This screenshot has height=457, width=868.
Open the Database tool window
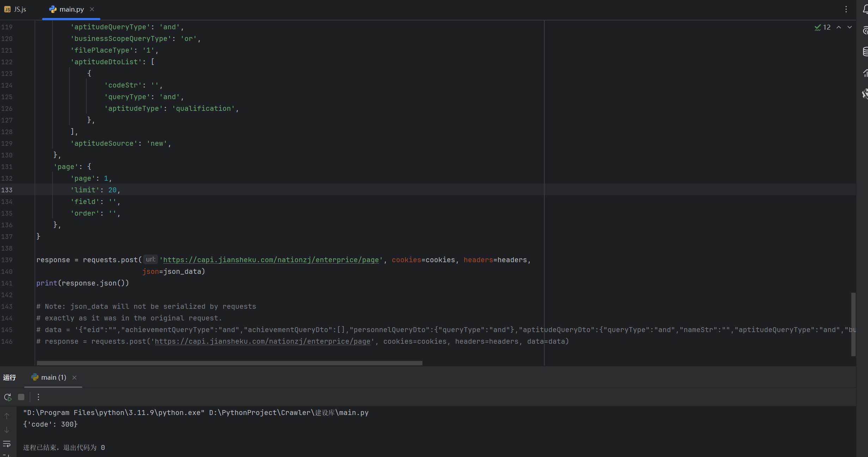coord(865,52)
